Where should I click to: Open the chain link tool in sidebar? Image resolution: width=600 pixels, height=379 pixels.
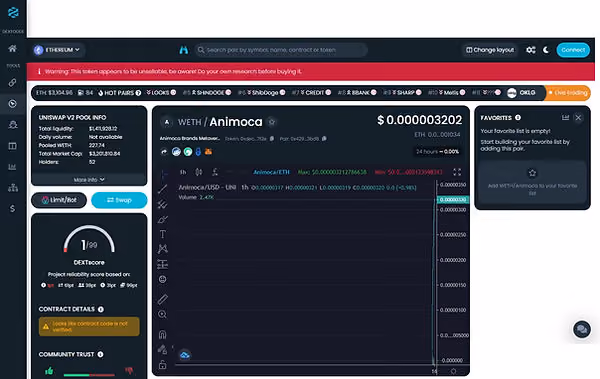[x=13, y=82]
